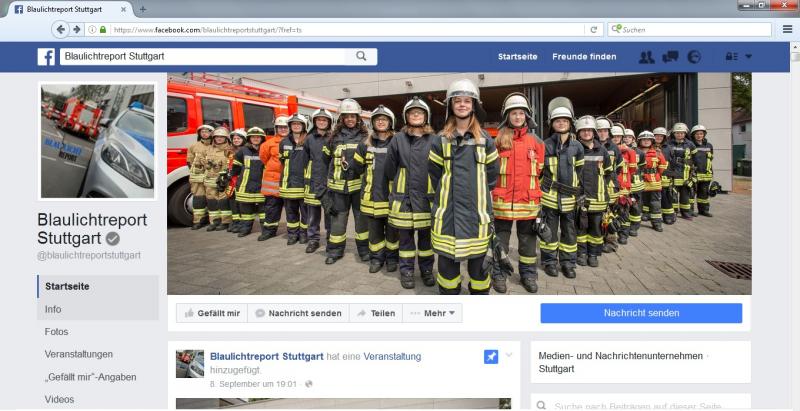Click the Facebook logo icon
Viewport: 800px width, 411px height.
pyautogui.click(x=46, y=57)
